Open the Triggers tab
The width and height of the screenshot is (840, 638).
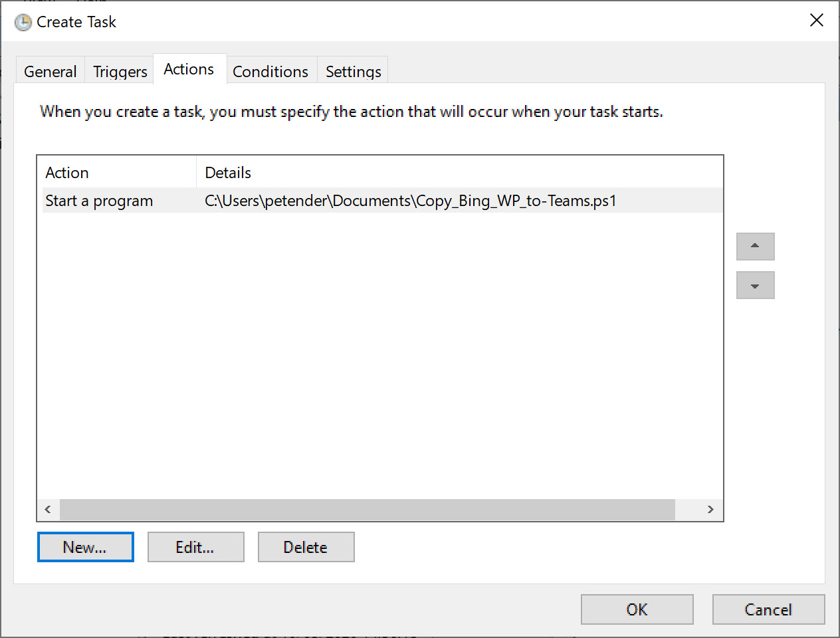[x=120, y=71]
